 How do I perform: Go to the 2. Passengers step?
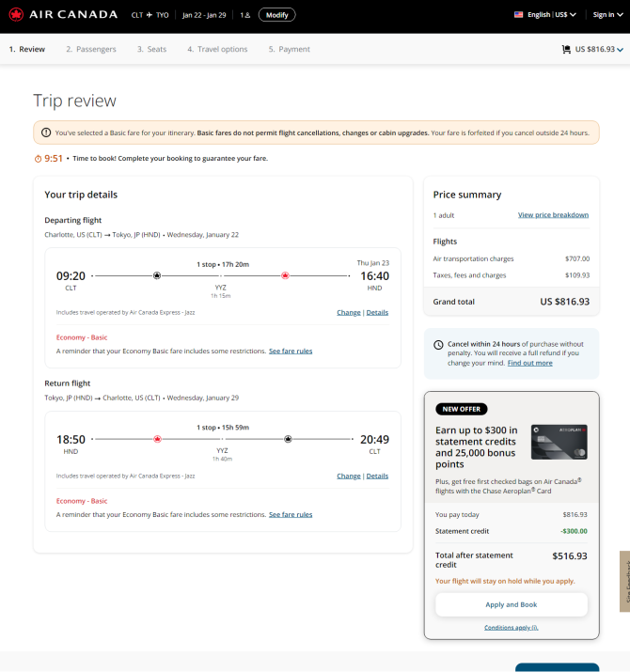coord(91,49)
